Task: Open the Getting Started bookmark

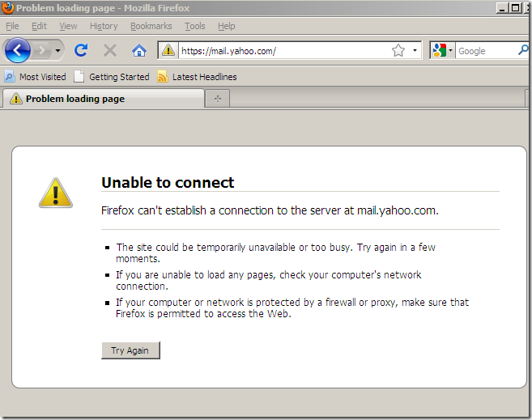Action: click(112, 77)
